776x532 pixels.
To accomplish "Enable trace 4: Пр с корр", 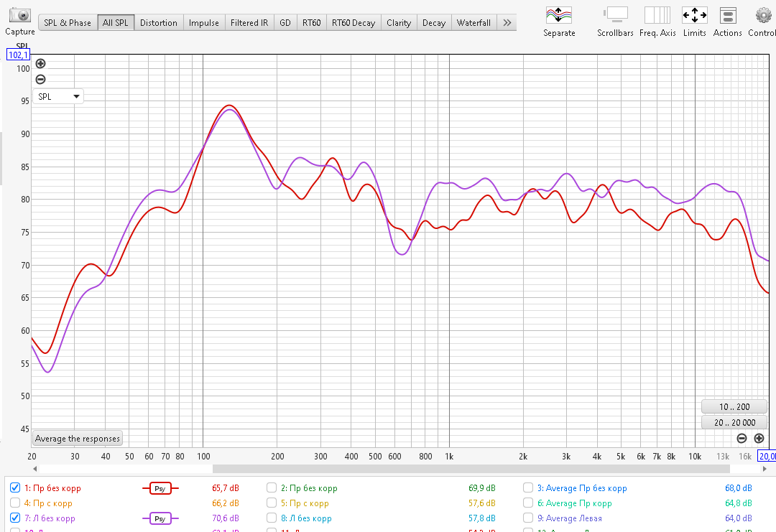I will [15, 503].
